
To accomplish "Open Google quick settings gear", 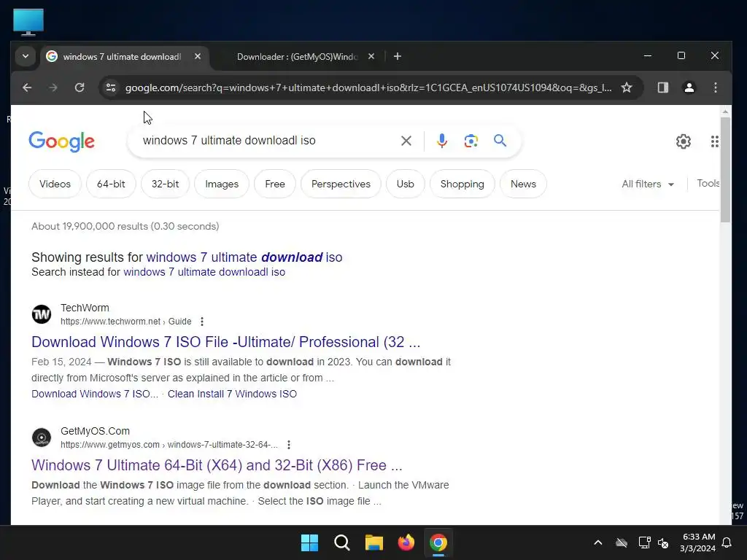I will coord(683,141).
